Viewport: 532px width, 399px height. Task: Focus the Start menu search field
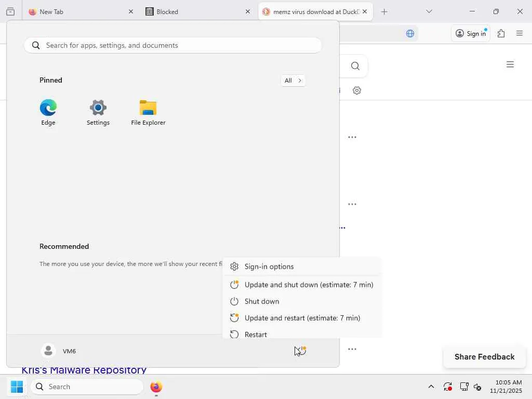point(173,45)
